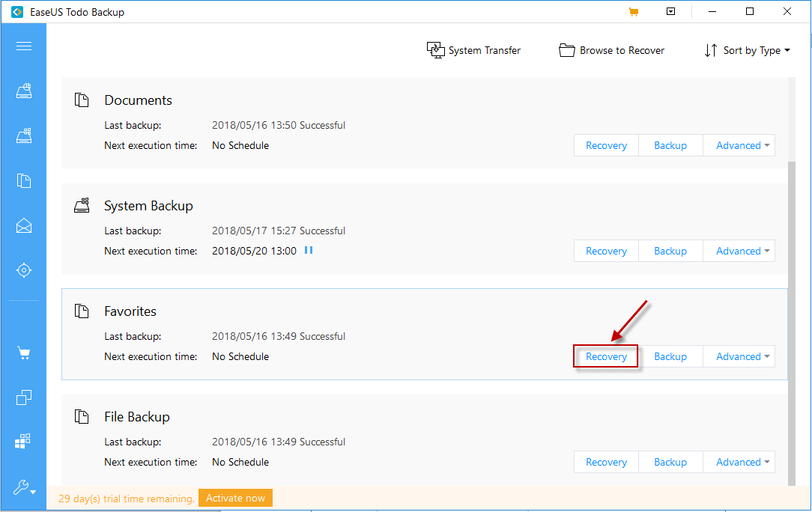Screen dimensions: 812x512
Task: Click Backup for Documents task
Action: tap(670, 145)
